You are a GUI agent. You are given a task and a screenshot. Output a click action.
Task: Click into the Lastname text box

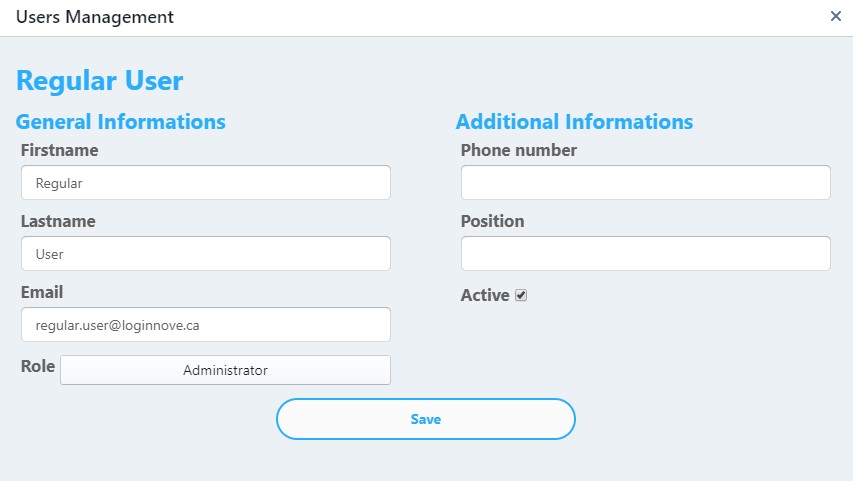(205, 254)
